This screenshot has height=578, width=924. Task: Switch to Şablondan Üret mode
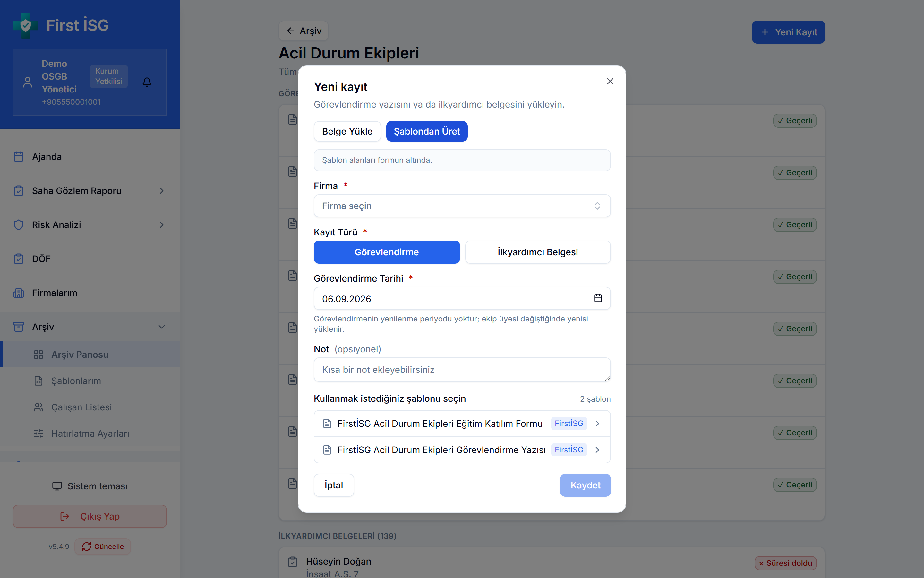tap(427, 131)
